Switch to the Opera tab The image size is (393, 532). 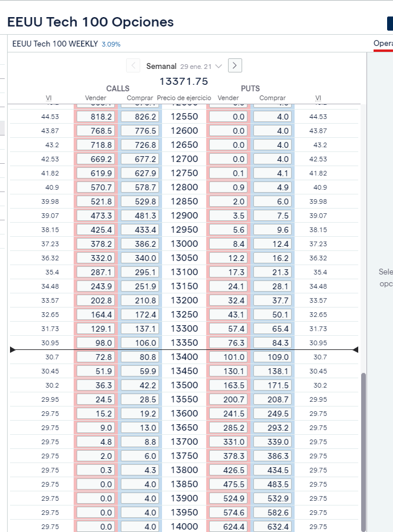(x=383, y=44)
